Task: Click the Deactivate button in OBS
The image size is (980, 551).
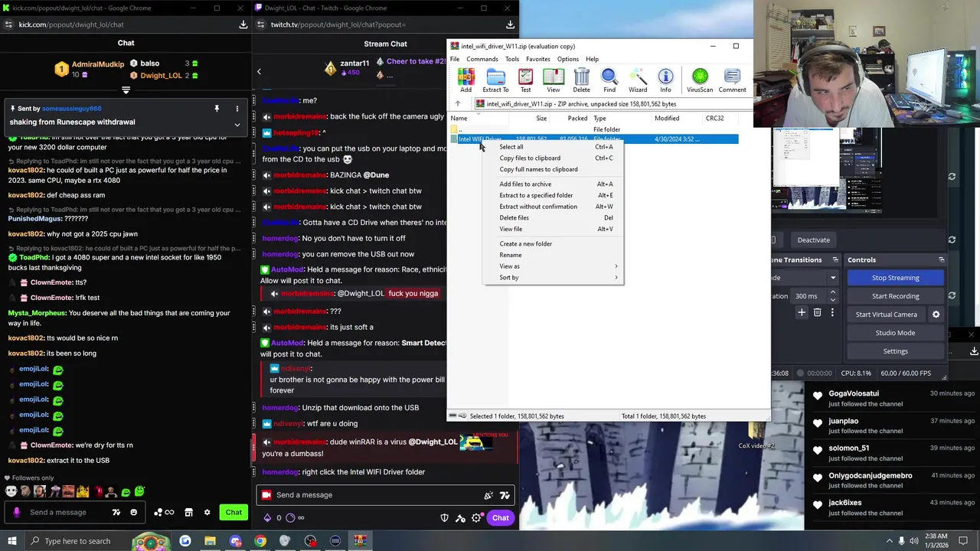Action: (x=813, y=240)
